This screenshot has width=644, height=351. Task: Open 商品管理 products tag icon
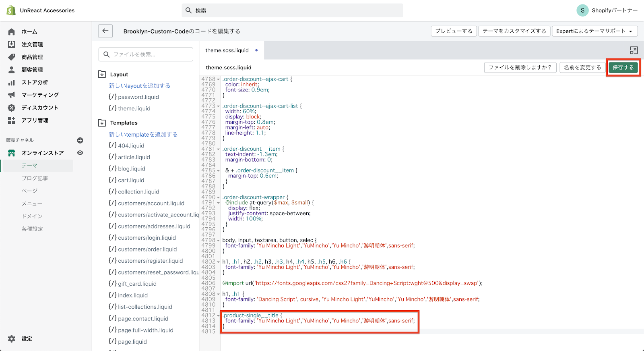(12, 57)
